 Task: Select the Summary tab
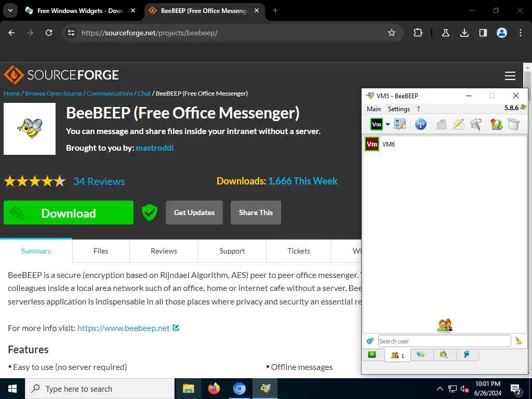36,251
